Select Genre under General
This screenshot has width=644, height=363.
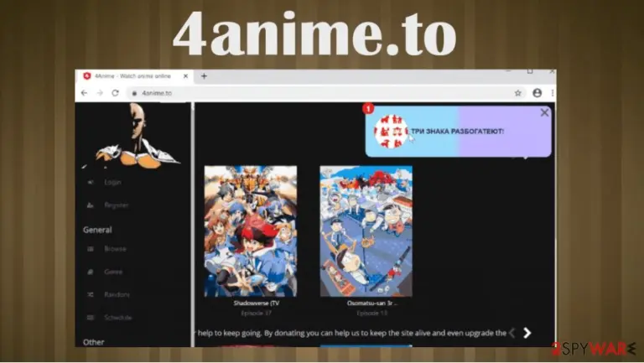[113, 272]
